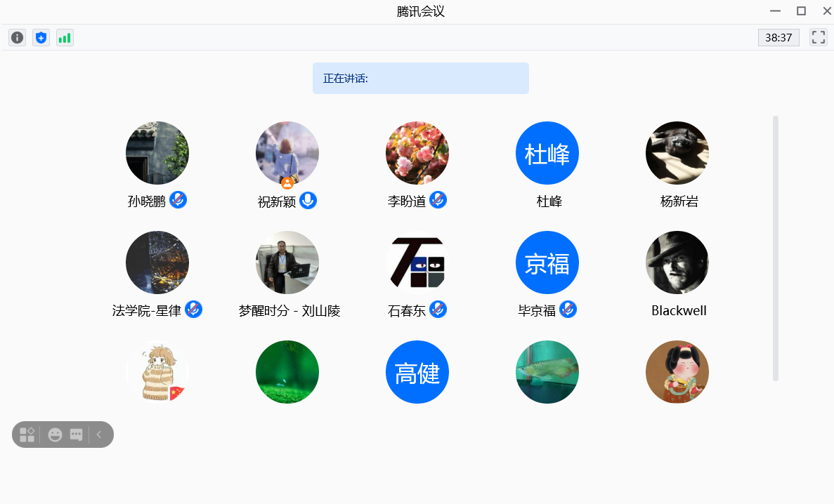
Task: Select Blackwell's black-and-white avatar
Action: click(x=677, y=263)
